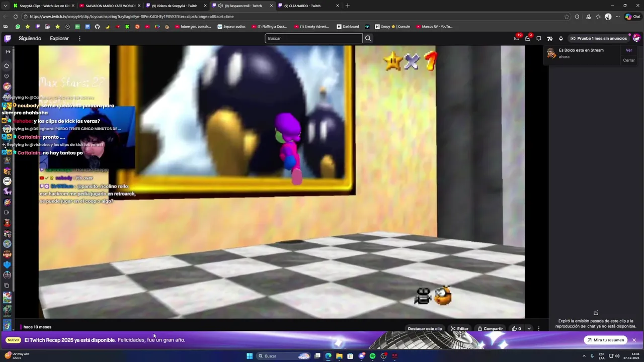
Task: Show hidden system tray icons
Action: point(584,356)
